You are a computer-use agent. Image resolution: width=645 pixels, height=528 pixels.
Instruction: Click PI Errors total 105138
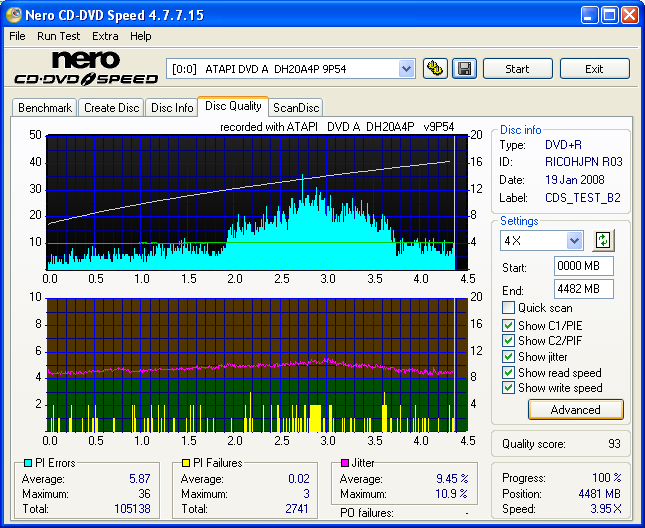point(132,509)
